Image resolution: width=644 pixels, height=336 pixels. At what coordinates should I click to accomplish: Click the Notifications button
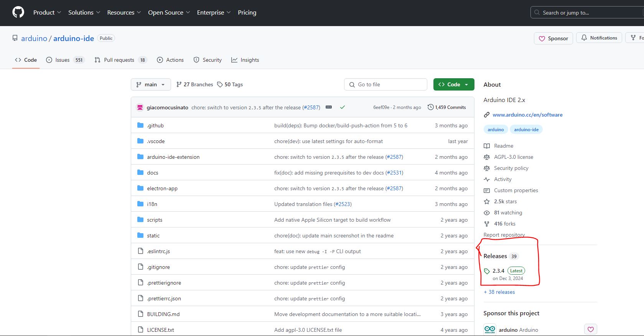click(599, 38)
